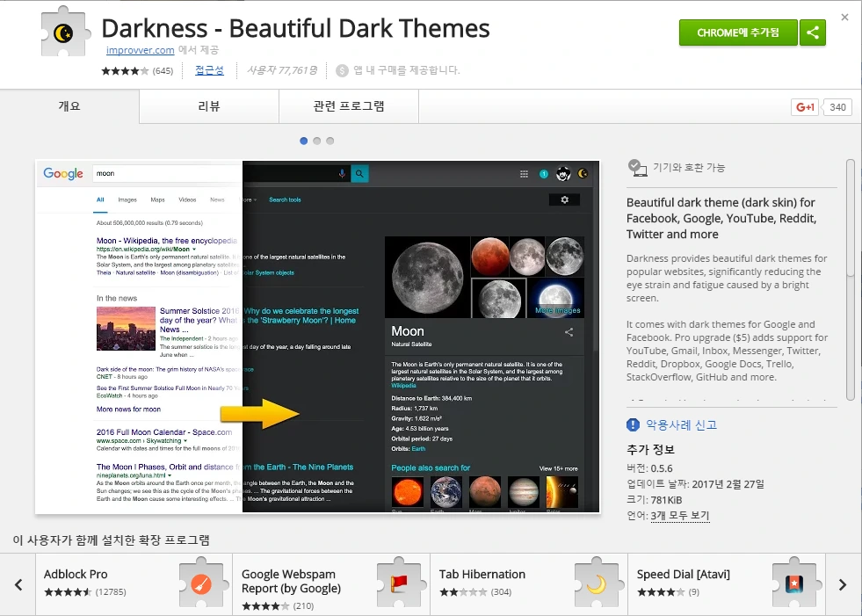This screenshot has width=862, height=616.
Task: Select the second screenshot carousel dot
Action: pos(316,141)
